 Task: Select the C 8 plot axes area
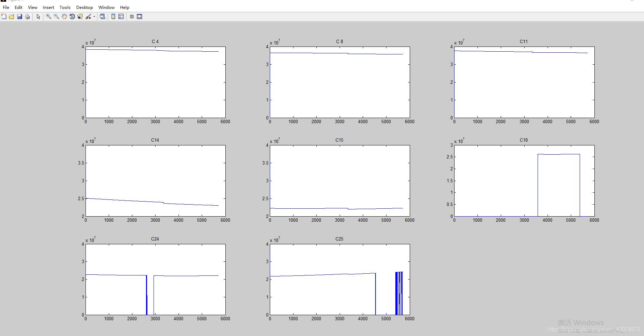click(x=340, y=82)
